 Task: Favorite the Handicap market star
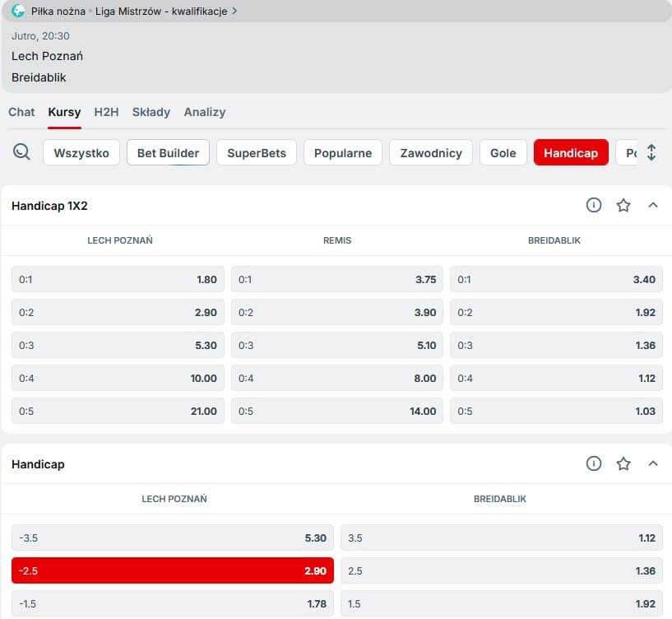tap(623, 463)
